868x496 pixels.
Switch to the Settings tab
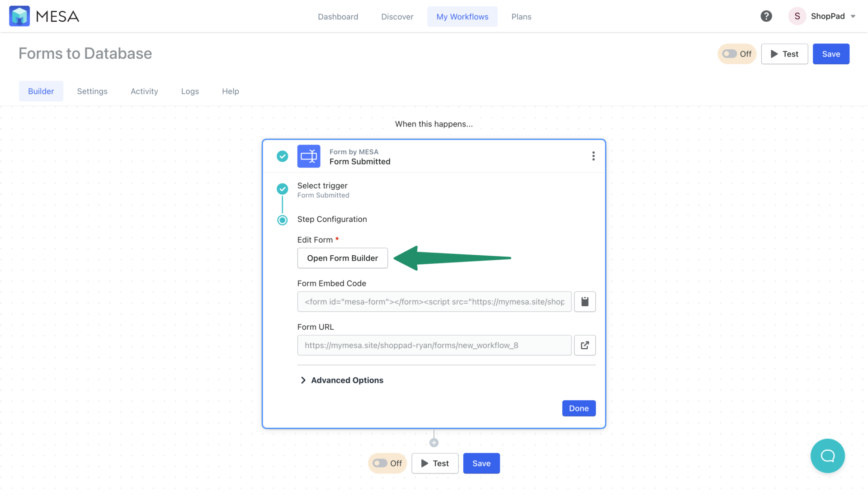coord(92,91)
